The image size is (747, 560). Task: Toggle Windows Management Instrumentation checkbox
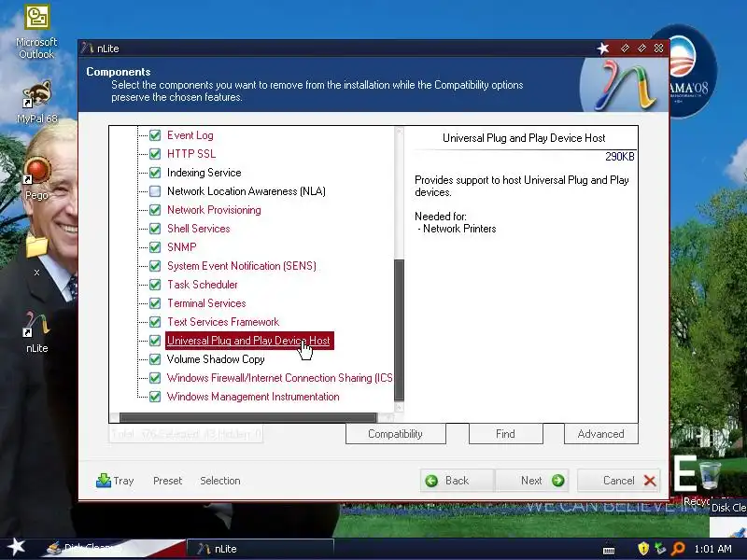click(155, 397)
